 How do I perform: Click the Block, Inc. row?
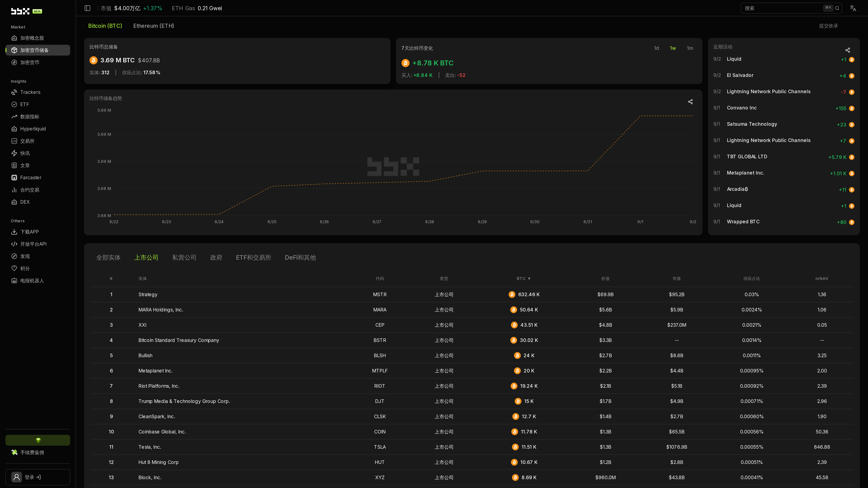point(471,477)
